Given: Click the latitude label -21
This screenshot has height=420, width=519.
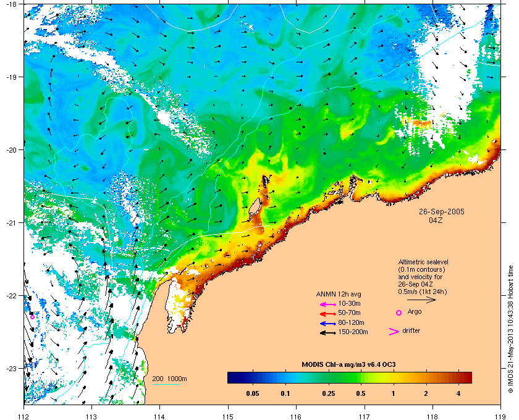Looking at the screenshot, I should (x=12, y=223).
